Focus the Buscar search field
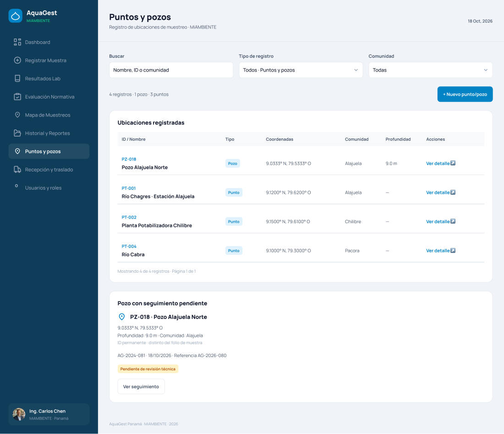This screenshot has width=504, height=434. (171, 70)
